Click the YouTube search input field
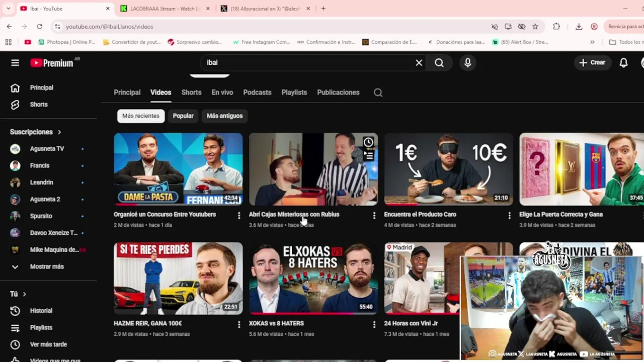This screenshot has width=644, height=362. click(x=307, y=62)
